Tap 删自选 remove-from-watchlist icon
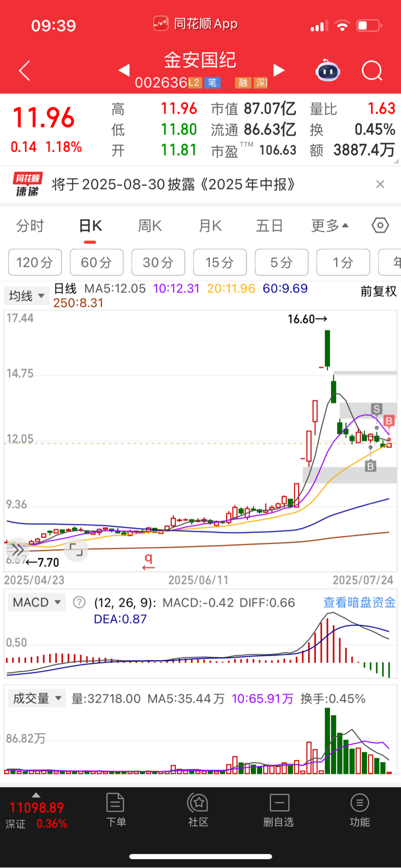This screenshot has width=401, height=868. coord(279,810)
